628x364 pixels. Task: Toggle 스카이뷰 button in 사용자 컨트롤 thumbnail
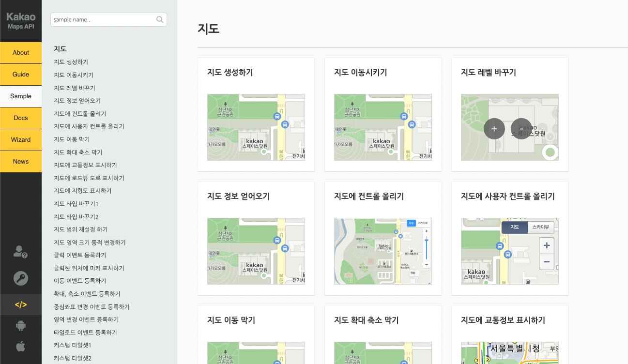(x=540, y=227)
